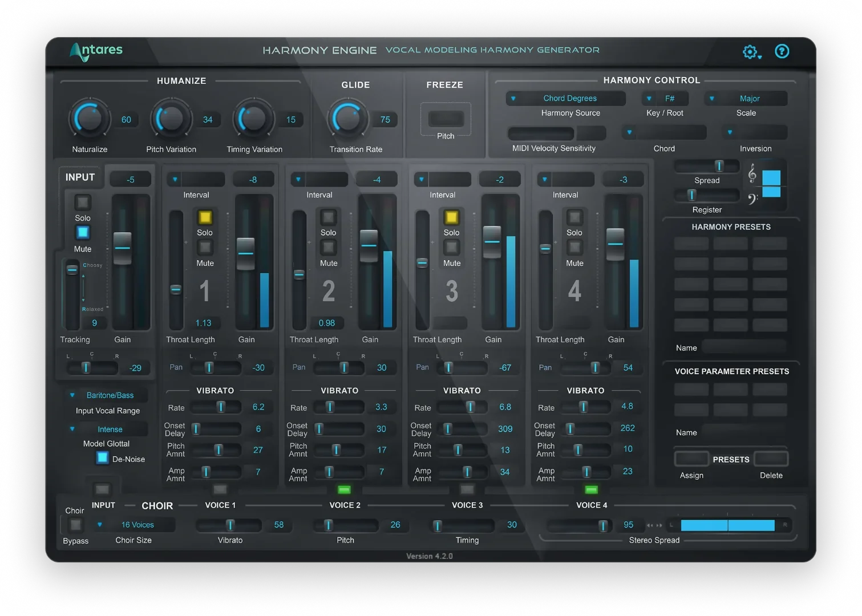Adjust the Naturalize knob
The image size is (862, 616).
(90, 119)
